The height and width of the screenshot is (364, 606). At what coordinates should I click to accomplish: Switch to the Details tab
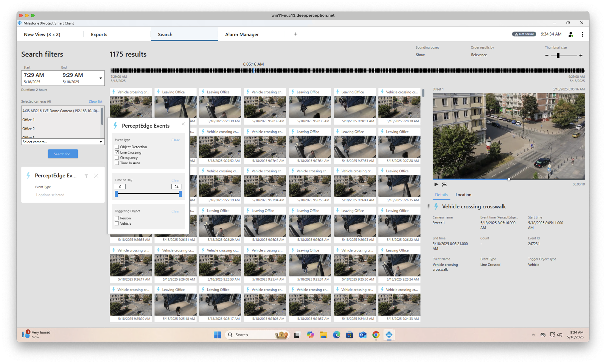coord(441,195)
